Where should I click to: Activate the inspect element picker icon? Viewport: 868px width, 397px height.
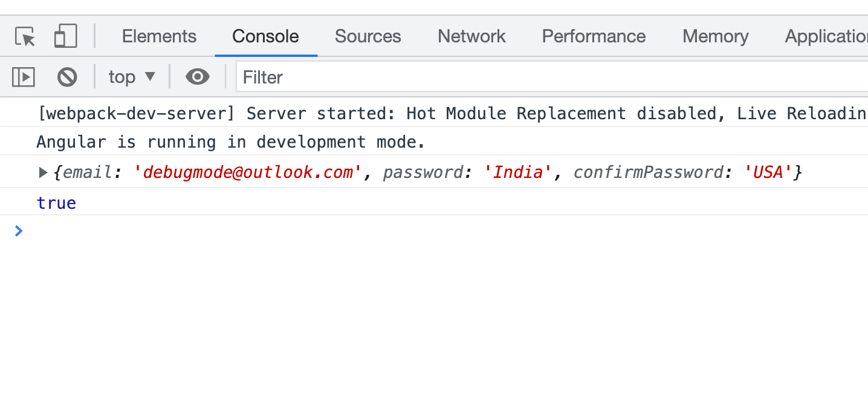pos(25,37)
